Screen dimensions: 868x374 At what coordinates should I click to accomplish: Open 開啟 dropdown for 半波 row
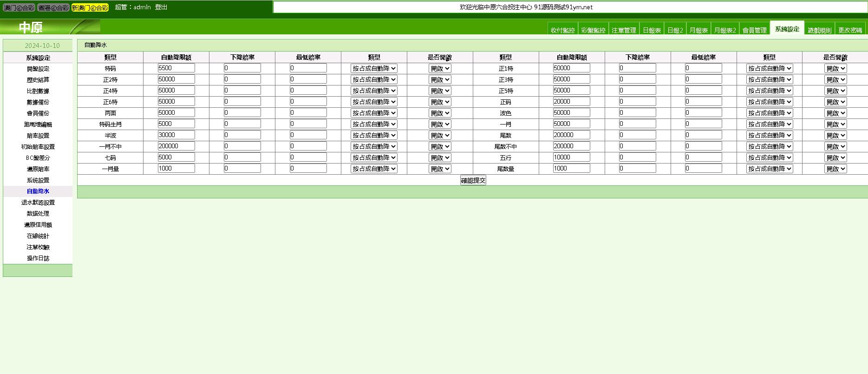440,135
